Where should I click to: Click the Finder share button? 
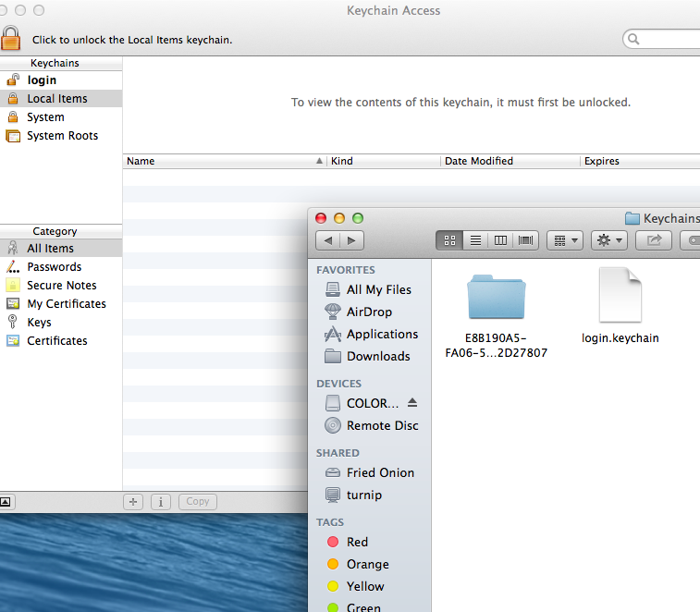tap(654, 240)
